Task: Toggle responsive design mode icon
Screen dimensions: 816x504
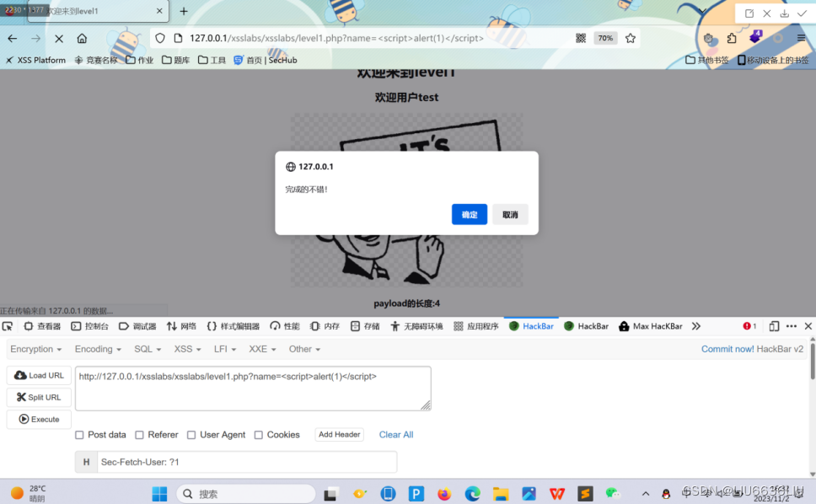Action: point(774,326)
